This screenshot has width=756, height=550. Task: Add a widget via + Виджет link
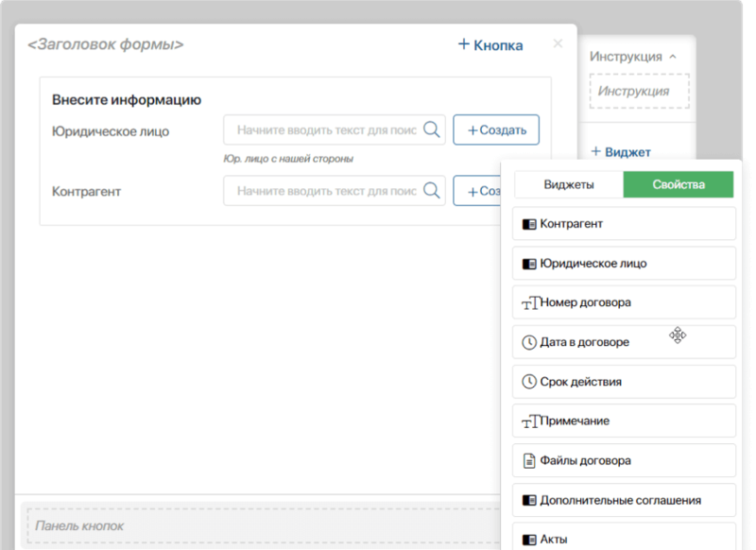click(x=621, y=151)
